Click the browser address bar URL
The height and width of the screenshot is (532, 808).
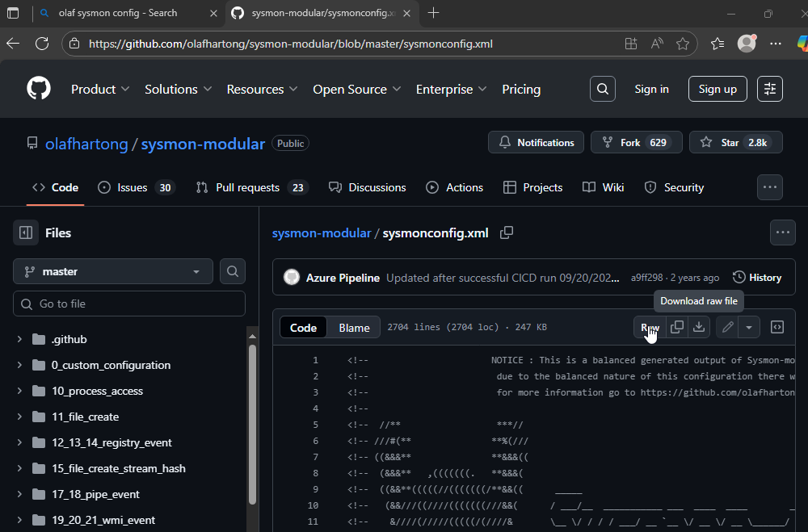(291, 44)
